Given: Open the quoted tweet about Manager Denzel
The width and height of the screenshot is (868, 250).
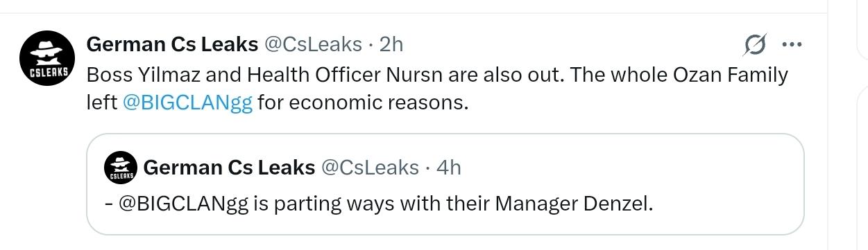Looking at the screenshot, I should [x=445, y=184].
